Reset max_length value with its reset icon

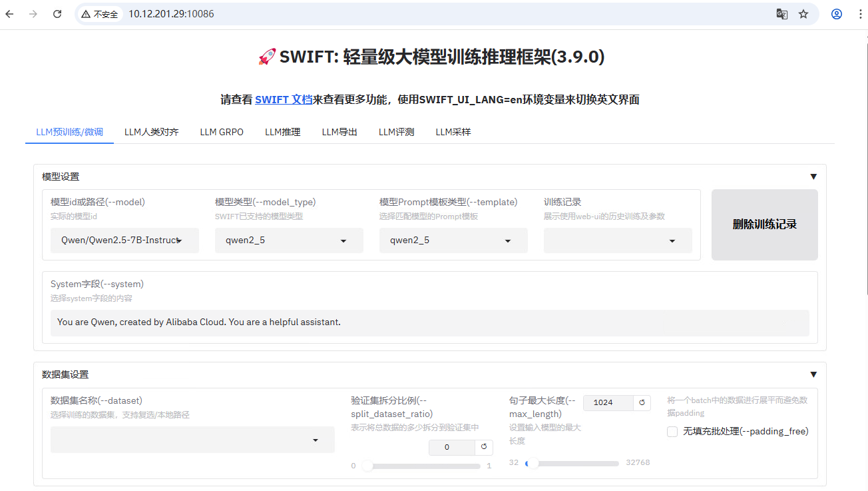pos(642,402)
